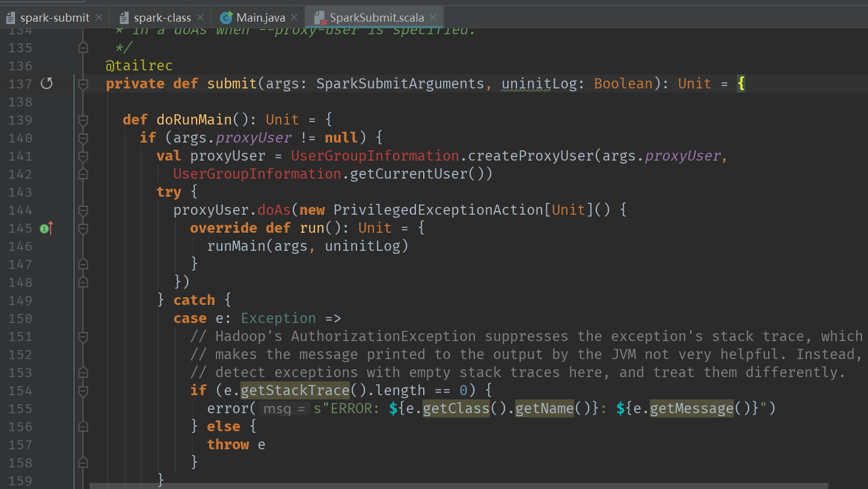Click the 'throw' keyword on line 157

point(228,444)
